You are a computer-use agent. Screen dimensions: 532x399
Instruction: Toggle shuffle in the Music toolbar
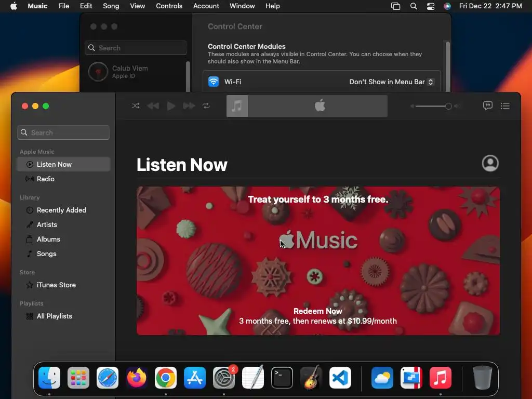136,106
